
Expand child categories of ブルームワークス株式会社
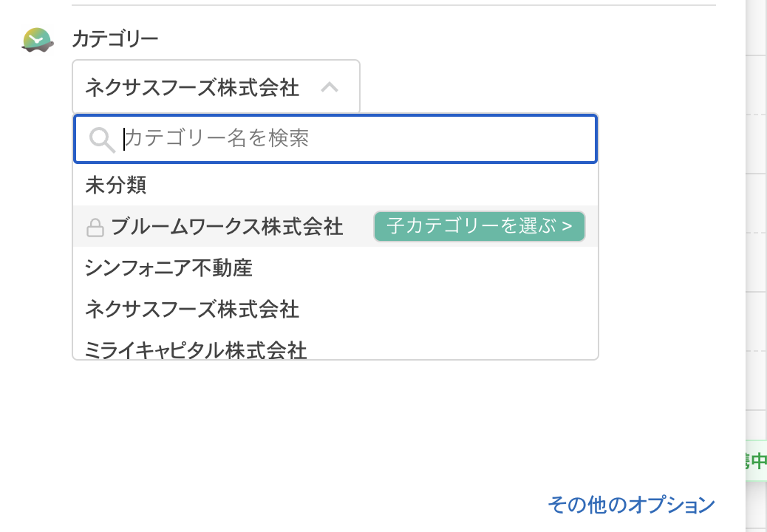479,227
